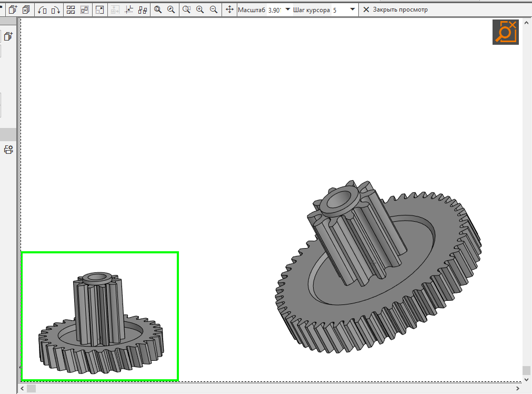This screenshot has height=394, width=532.
Task: Activate the pan move tool
Action: [230, 9]
